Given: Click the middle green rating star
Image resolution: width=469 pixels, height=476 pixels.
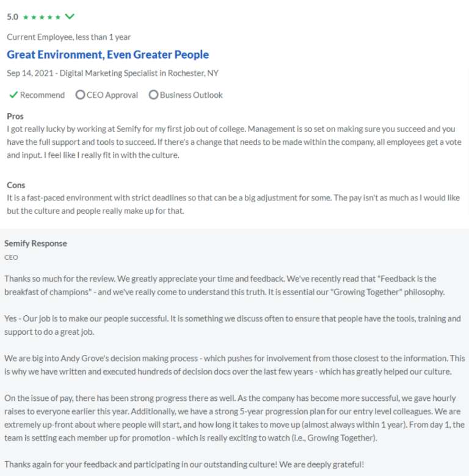Looking at the screenshot, I should 42,17.
